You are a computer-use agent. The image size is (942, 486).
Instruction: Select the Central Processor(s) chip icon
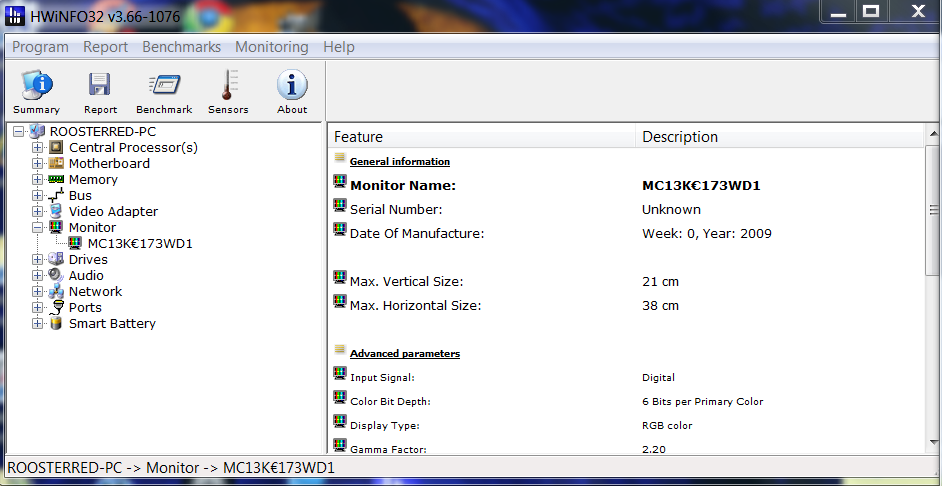pos(56,147)
